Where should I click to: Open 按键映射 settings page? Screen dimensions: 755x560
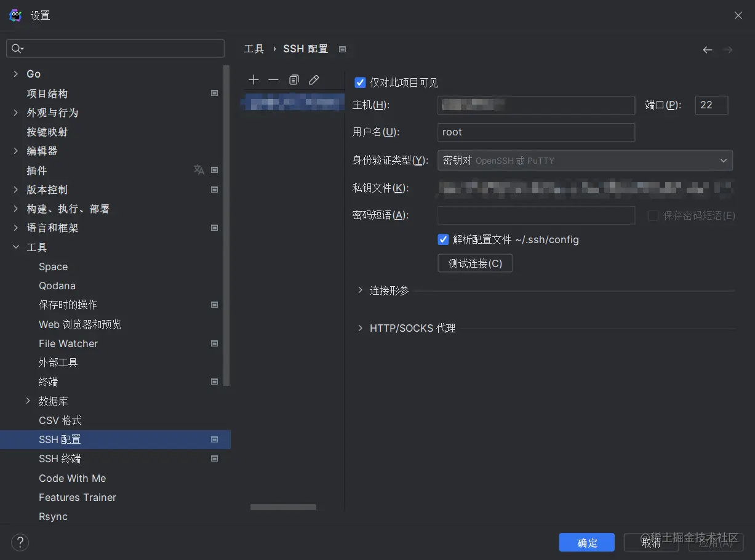(x=47, y=132)
